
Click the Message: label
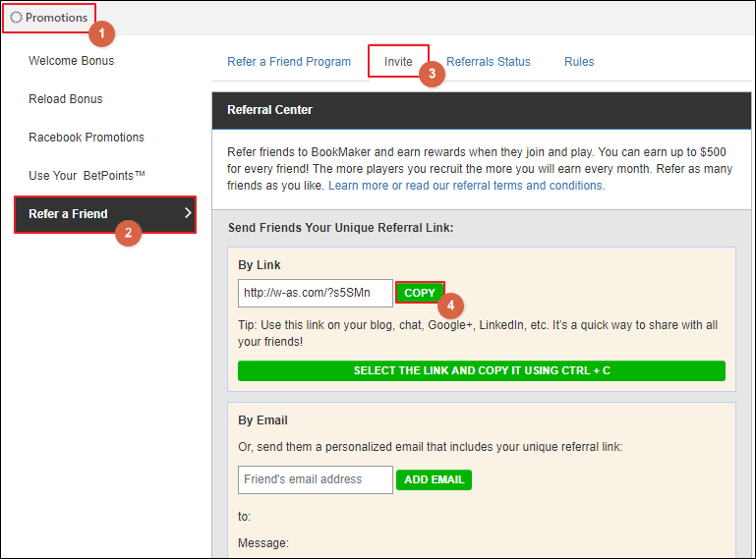(263, 543)
